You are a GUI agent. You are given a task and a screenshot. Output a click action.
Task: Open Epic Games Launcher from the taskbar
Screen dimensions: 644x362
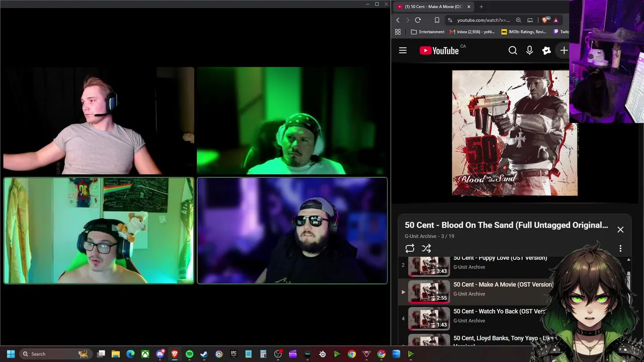[x=233, y=354]
